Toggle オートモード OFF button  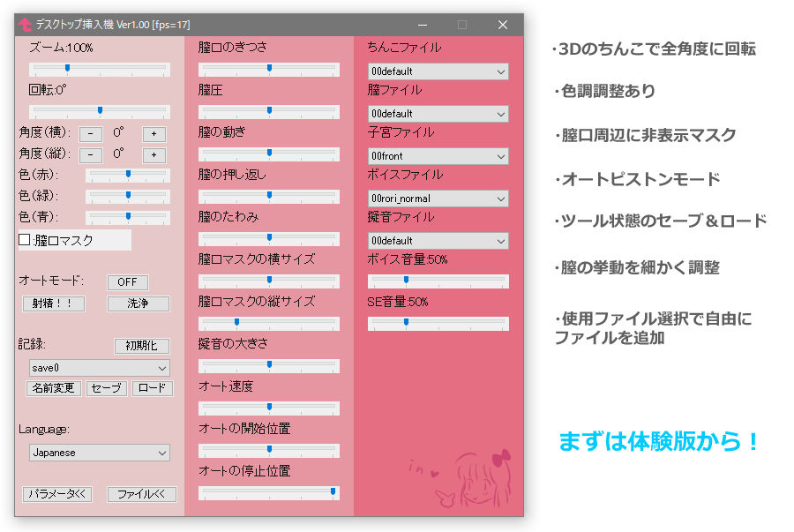click(128, 282)
